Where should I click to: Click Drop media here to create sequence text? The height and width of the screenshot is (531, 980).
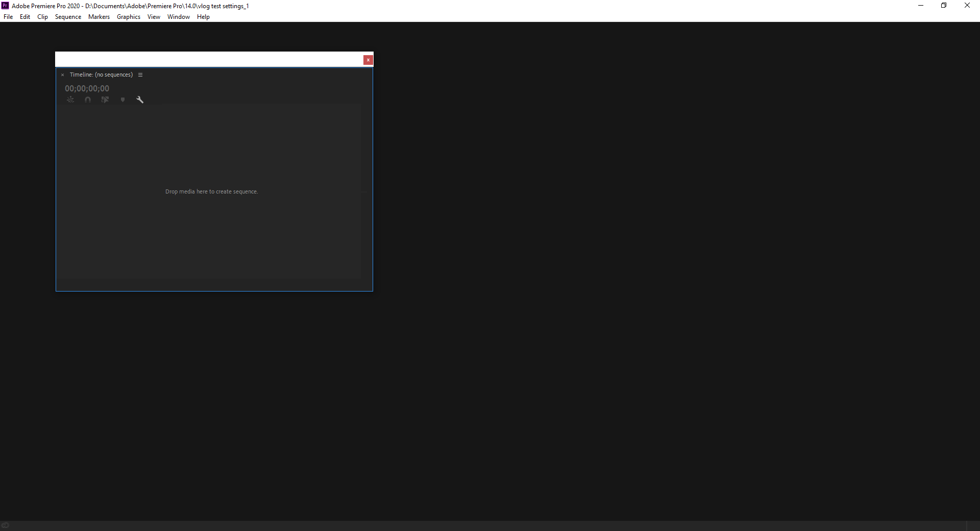tap(211, 191)
